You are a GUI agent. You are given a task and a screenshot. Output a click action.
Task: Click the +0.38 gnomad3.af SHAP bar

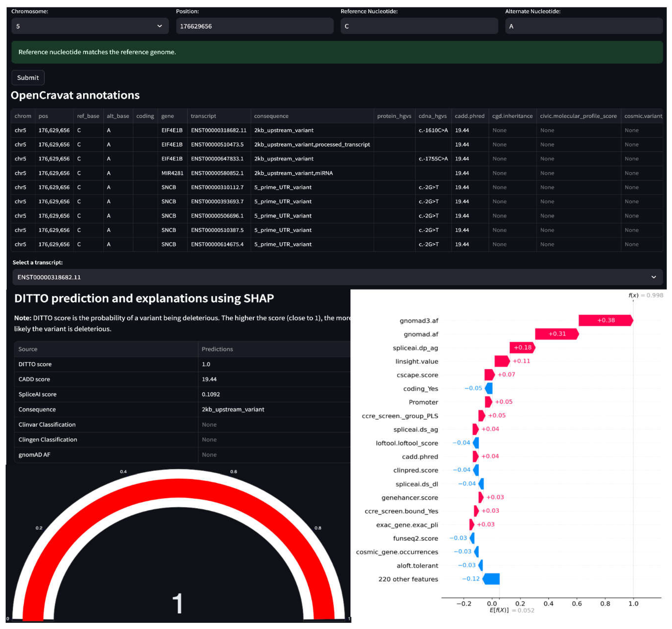coord(605,320)
